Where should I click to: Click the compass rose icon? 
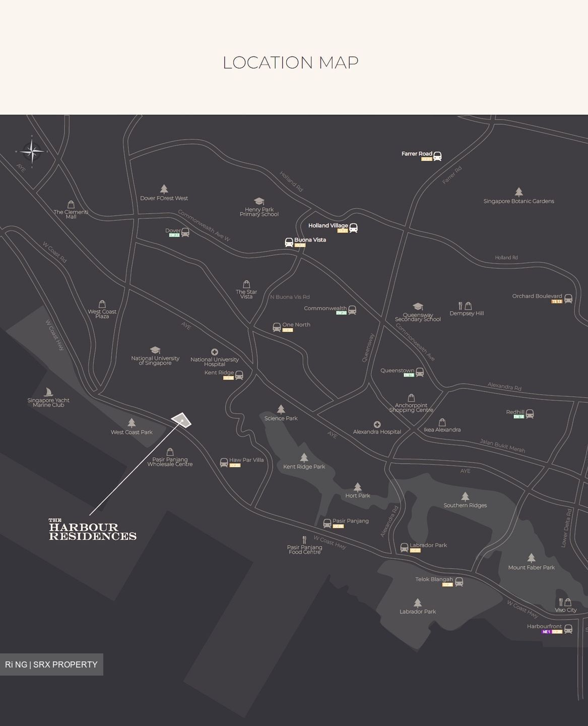click(x=32, y=151)
